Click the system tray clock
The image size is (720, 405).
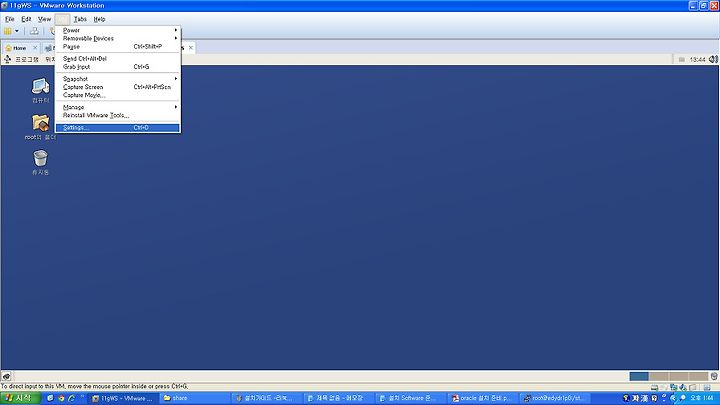point(702,398)
